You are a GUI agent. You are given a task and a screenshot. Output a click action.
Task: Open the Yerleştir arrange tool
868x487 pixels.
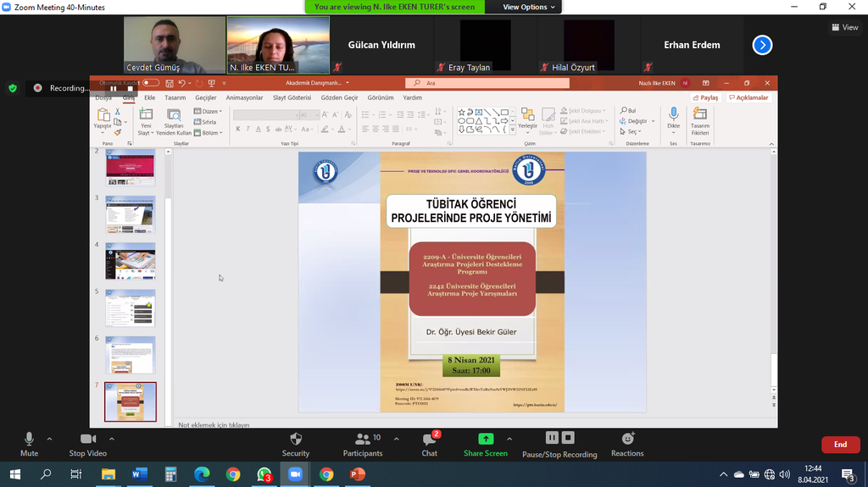[x=527, y=120]
